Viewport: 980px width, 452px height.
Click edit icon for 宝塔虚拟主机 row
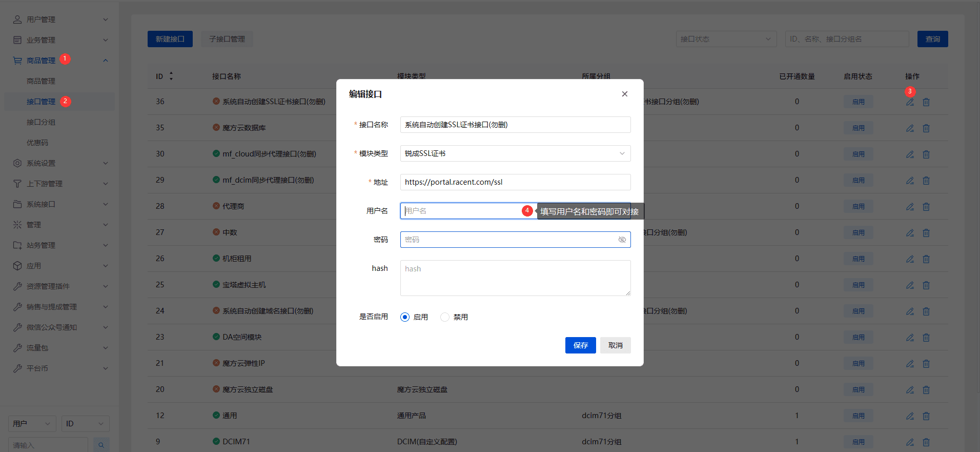pos(910,285)
